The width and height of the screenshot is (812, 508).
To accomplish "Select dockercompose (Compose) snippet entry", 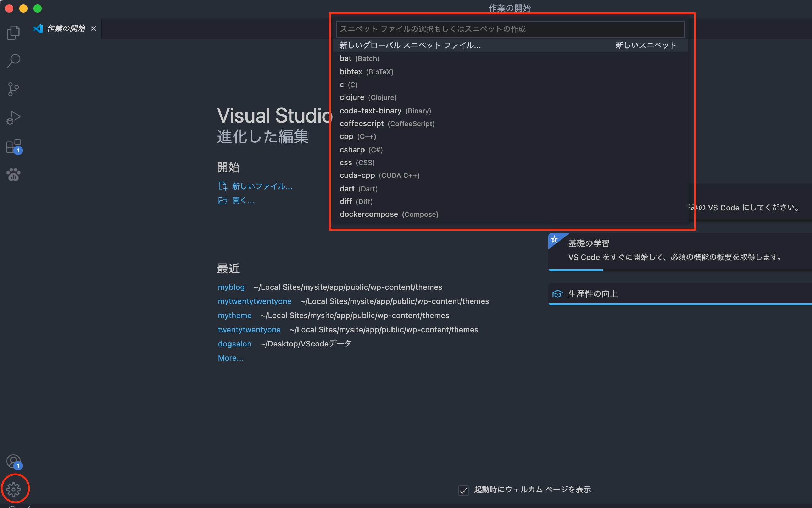I will point(510,214).
